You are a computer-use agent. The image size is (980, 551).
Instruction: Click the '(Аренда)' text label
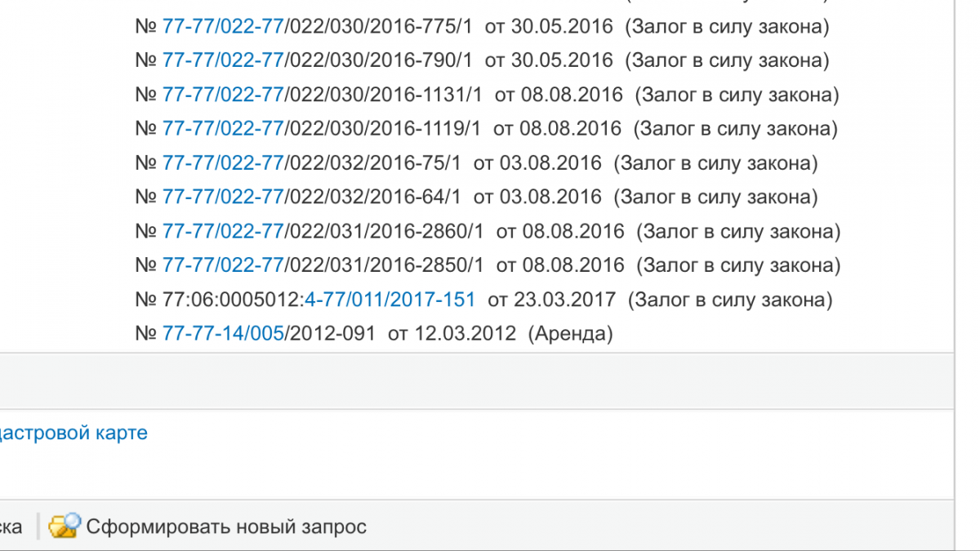(x=570, y=333)
